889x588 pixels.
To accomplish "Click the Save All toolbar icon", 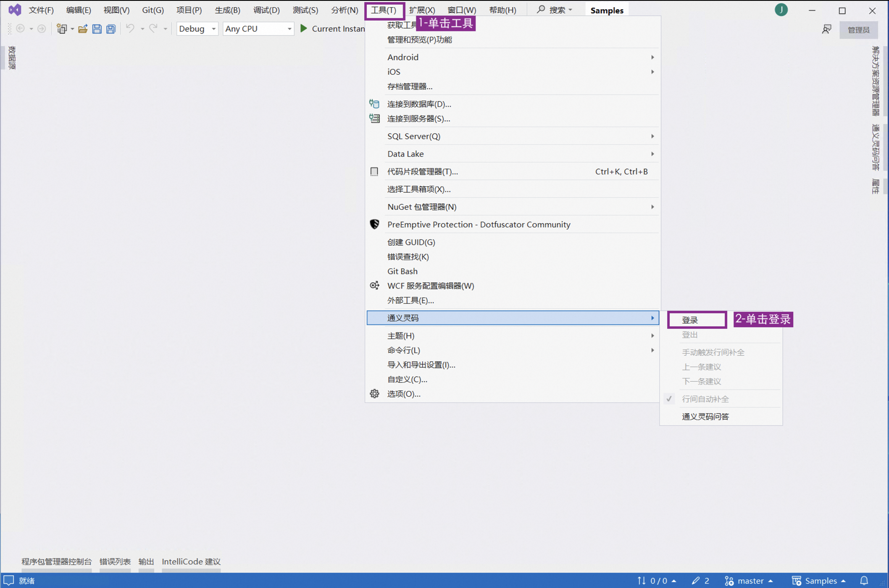I will coord(111,29).
